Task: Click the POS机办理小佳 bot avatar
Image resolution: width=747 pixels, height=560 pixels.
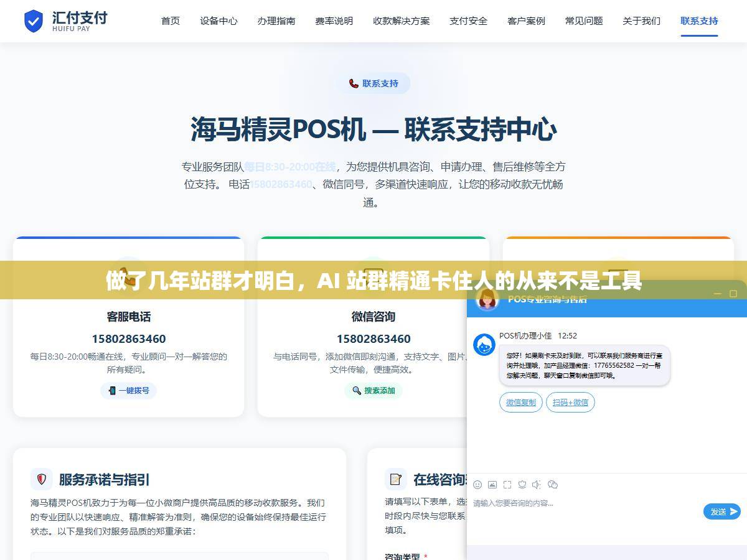Action: pyautogui.click(x=484, y=344)
